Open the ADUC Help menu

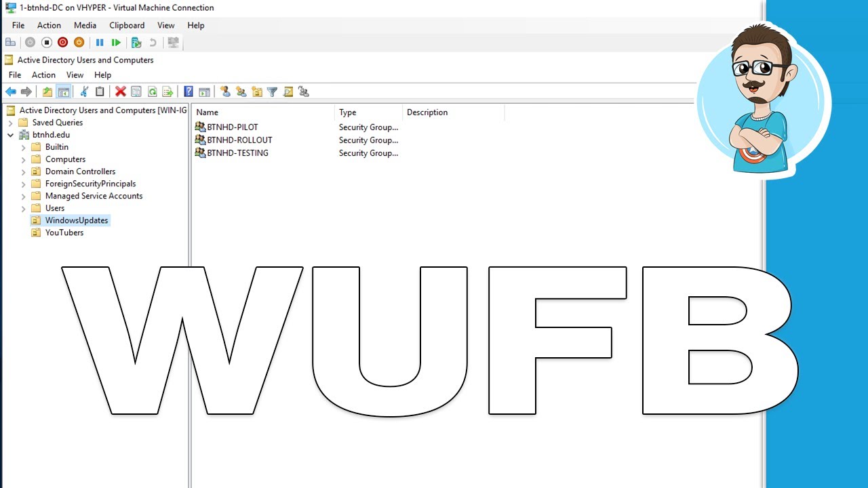coord(102,75)
